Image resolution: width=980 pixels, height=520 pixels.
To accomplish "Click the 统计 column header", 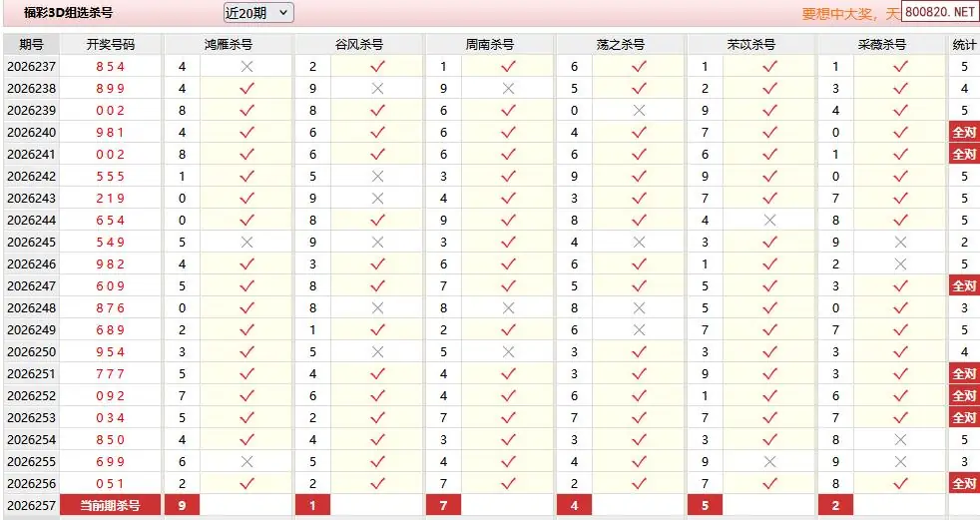I will pos(964,44).
